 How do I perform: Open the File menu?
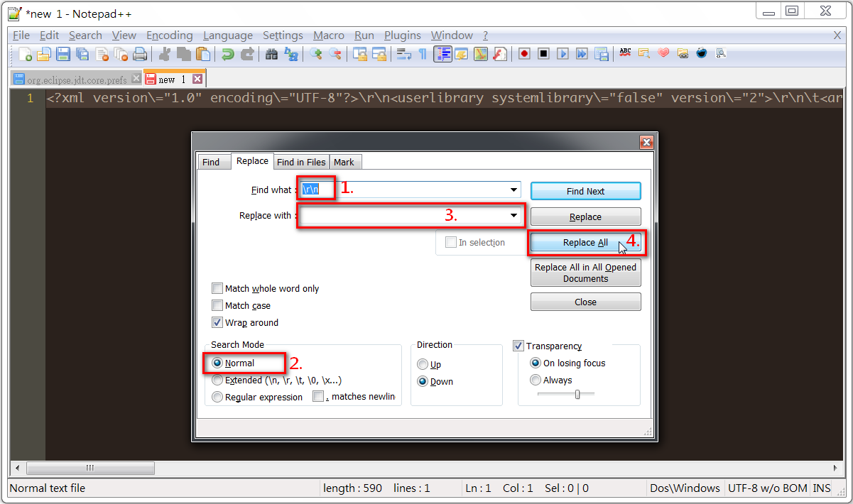[21, 35]
